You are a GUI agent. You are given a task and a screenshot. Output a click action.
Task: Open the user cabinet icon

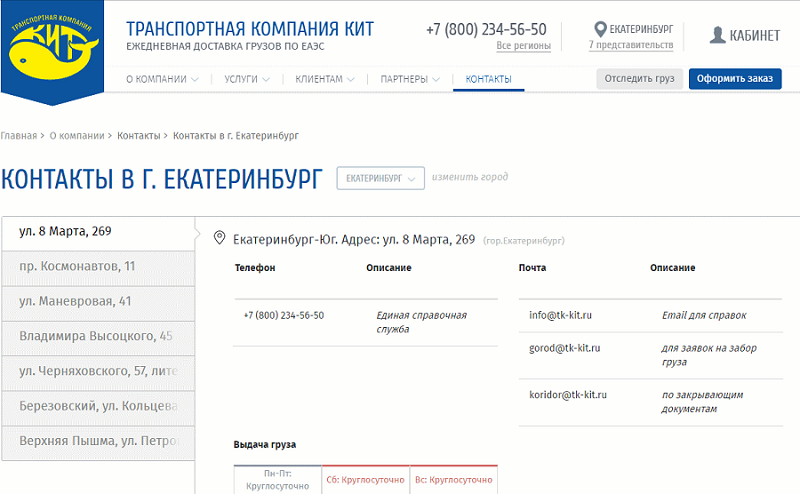point(717,35)
